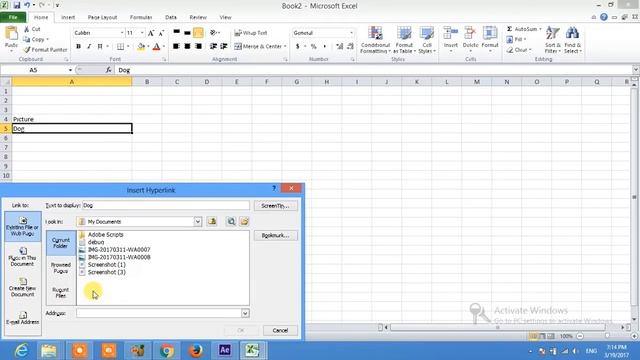
Task: Switch to the Page Layout tab
Action: pyautogui.click(x=102, y=17)
